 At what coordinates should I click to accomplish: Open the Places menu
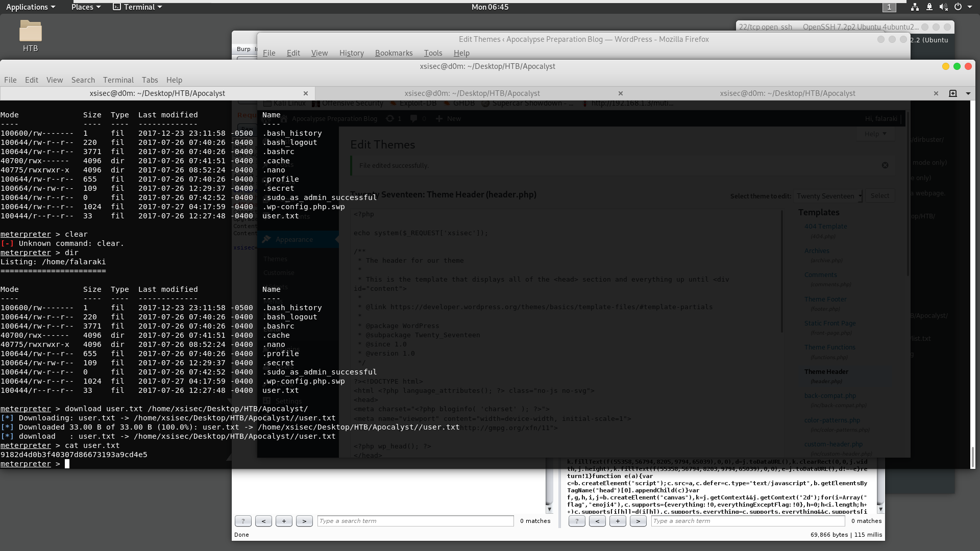86,7
